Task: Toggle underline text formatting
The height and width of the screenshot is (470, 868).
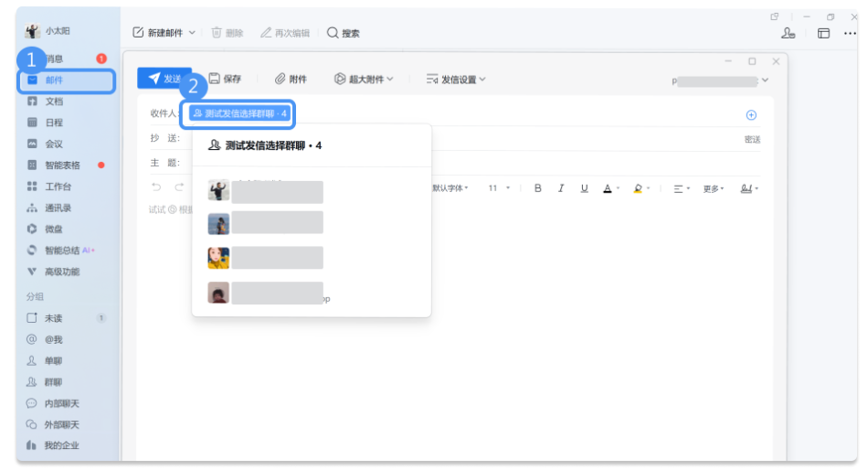Action: point(583,188)
